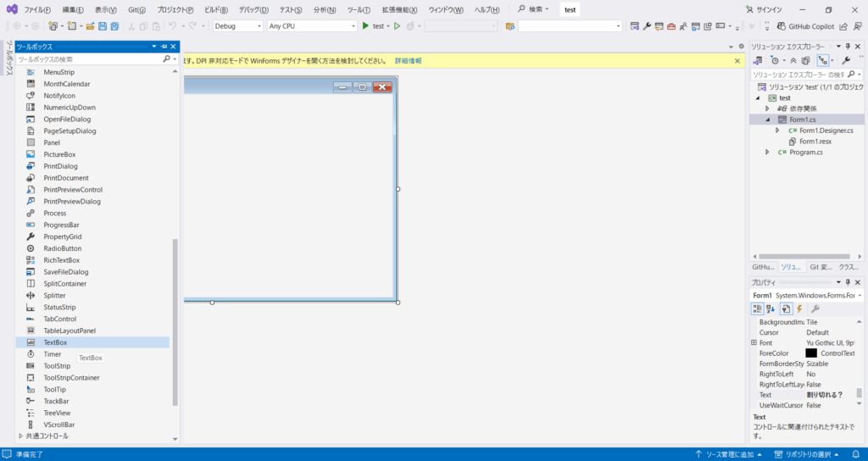Open the ビルド(B) menu
The height and width of the screenshot is (461, 868).
[216, 9]
